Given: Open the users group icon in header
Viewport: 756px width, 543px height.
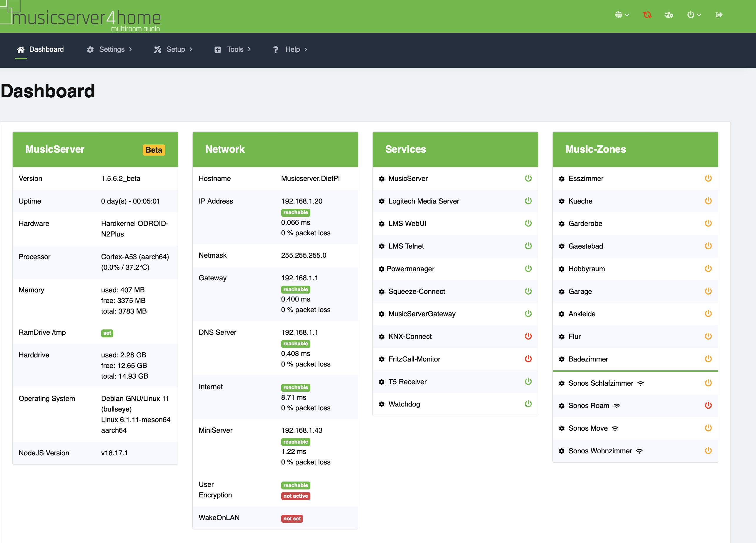Looking at the screenshot, I should coord(669,15).
